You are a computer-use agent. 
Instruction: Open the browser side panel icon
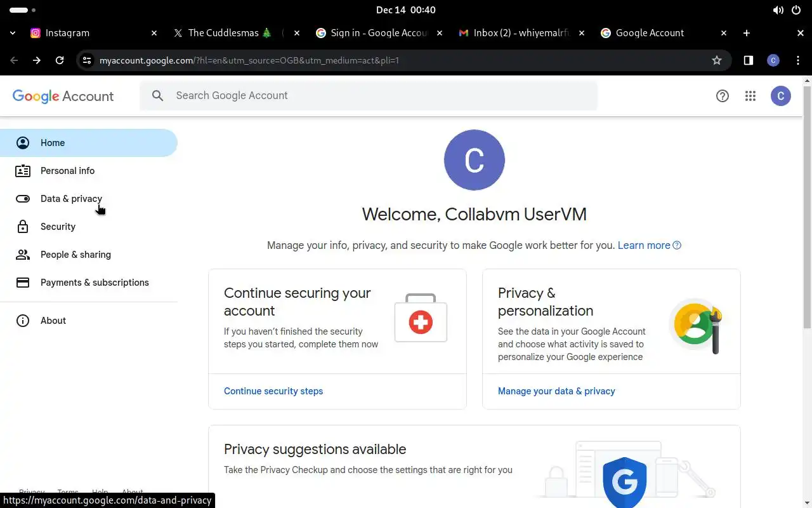tap(749, 60)
